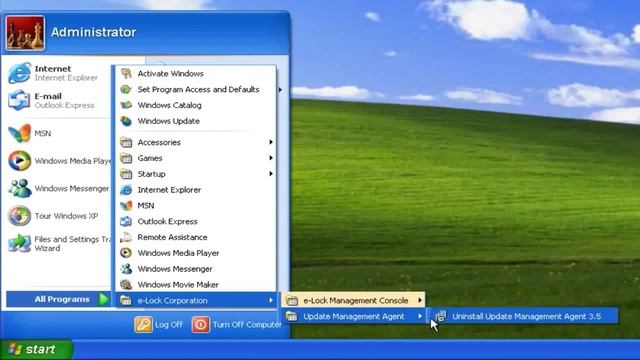This screenshot has height=360, width=640.
Task: Launch Windows Update from programs list
Action: 196,121
